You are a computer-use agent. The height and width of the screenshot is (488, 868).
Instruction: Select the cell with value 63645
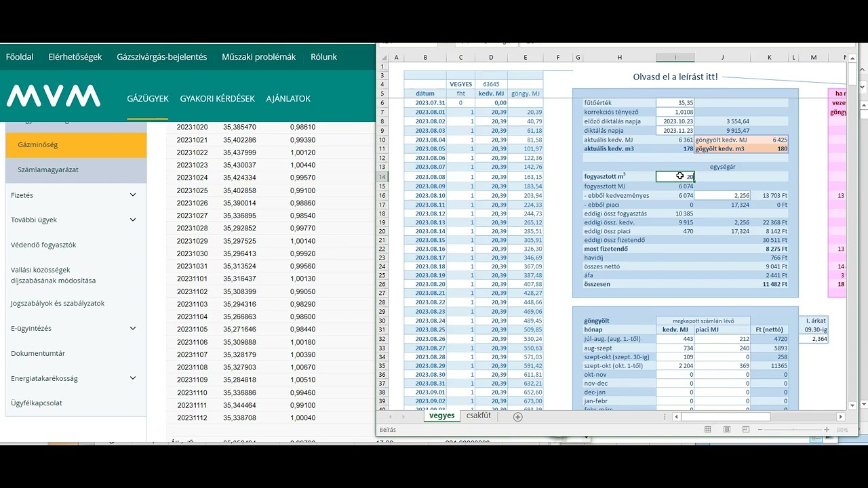click(491, 84)
